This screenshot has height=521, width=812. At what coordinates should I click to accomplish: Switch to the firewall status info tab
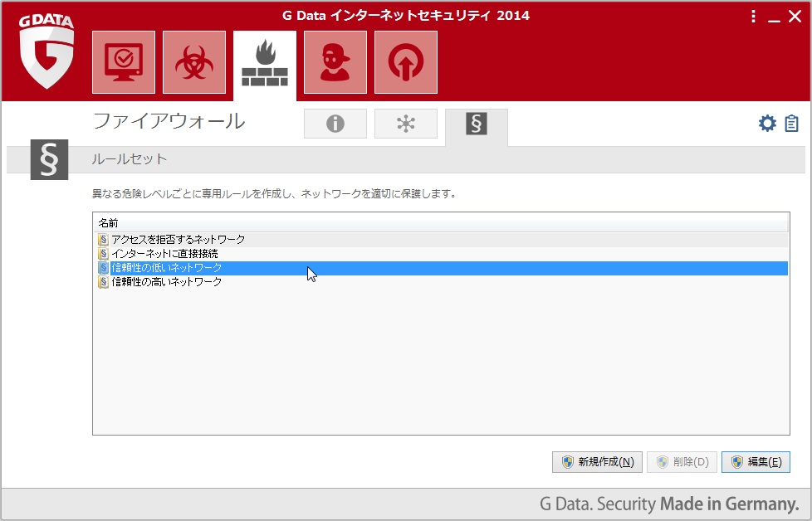coord(335,124)
